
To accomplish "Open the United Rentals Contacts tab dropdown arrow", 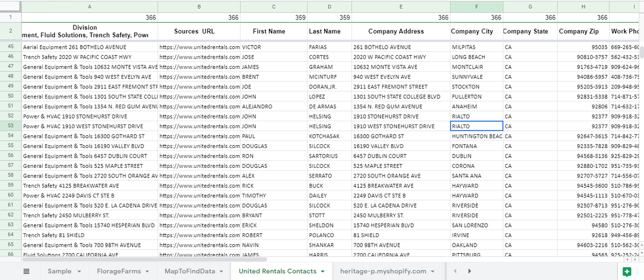I will click(323, 271).
